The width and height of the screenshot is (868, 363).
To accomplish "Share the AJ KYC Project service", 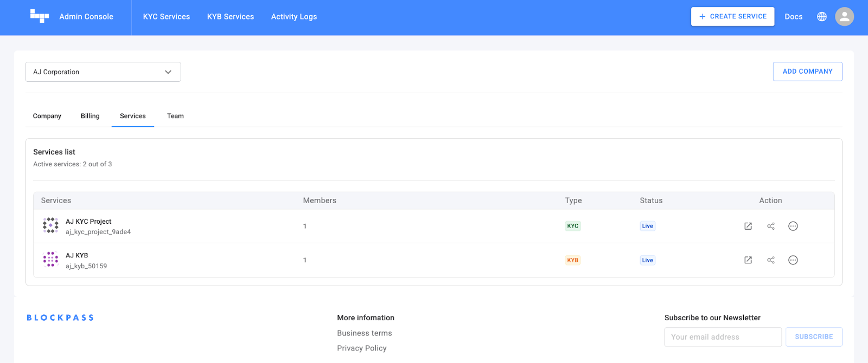I will click(x=770, y=226).
